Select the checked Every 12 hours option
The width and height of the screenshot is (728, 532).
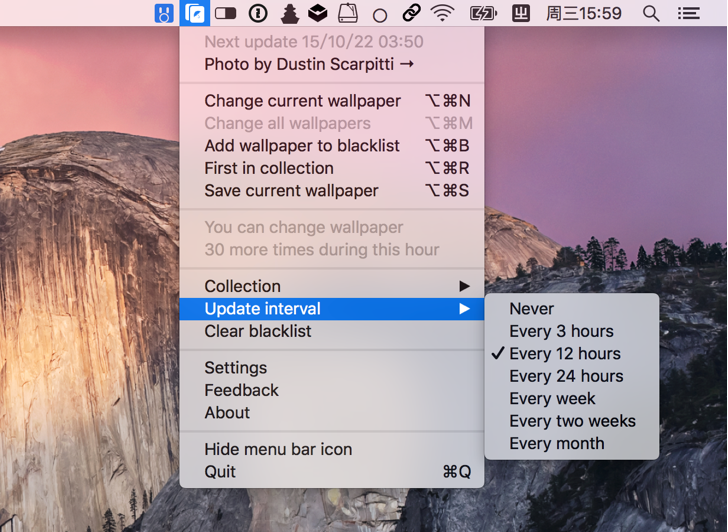pos(572,353)
